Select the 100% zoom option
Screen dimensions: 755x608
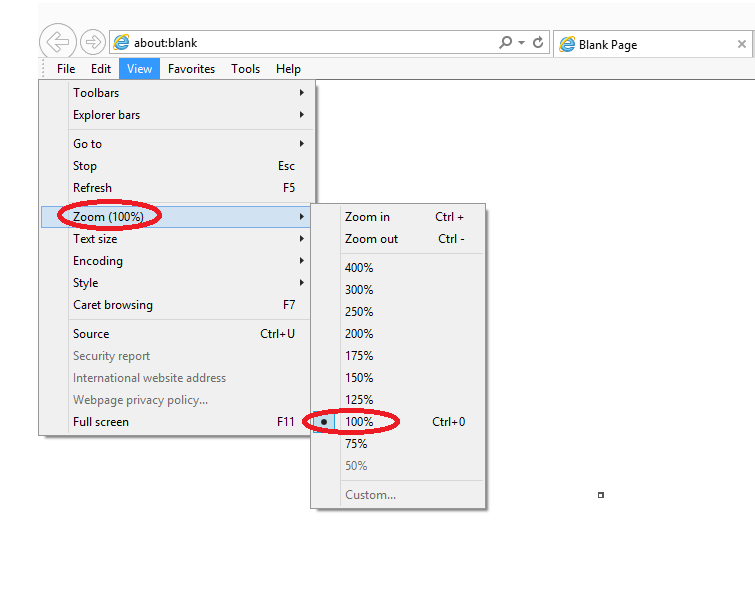(398, 422)
